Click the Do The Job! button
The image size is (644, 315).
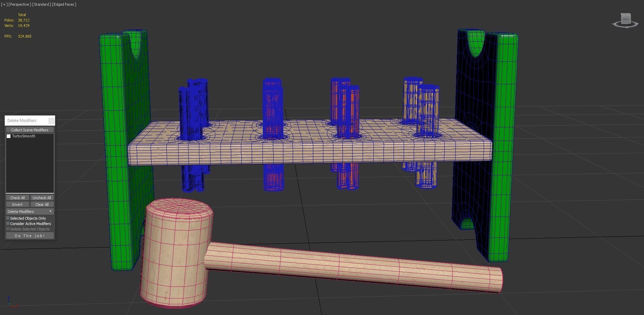tap(30, 236)
